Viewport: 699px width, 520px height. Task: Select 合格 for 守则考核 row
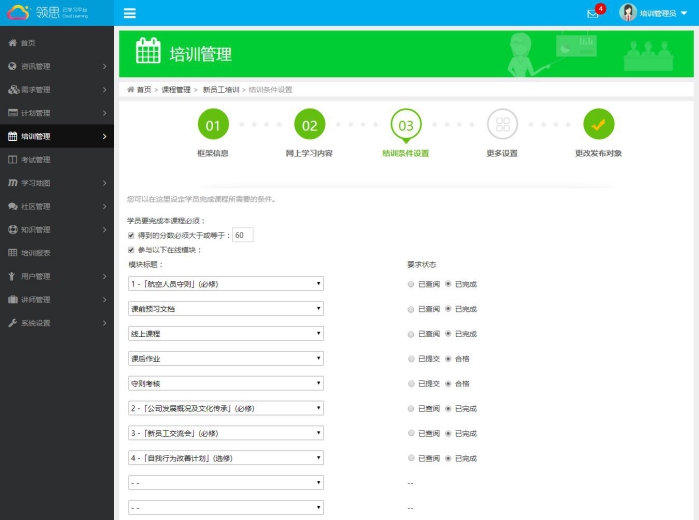[448, 384]
